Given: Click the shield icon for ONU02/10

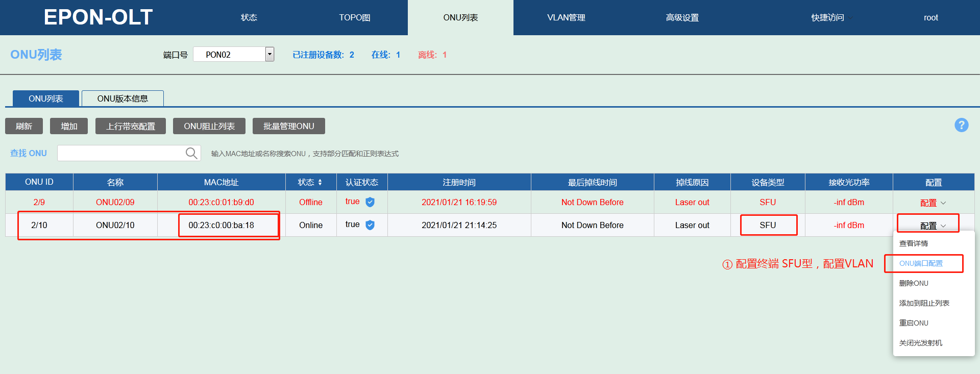Looking at the screenshot, I should click(x=370, y=225).
